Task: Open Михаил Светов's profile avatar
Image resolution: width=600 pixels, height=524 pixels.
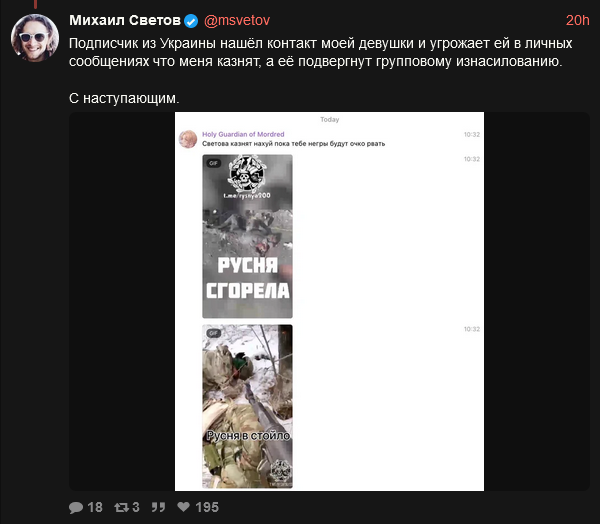Action: [x=35, y=38]
